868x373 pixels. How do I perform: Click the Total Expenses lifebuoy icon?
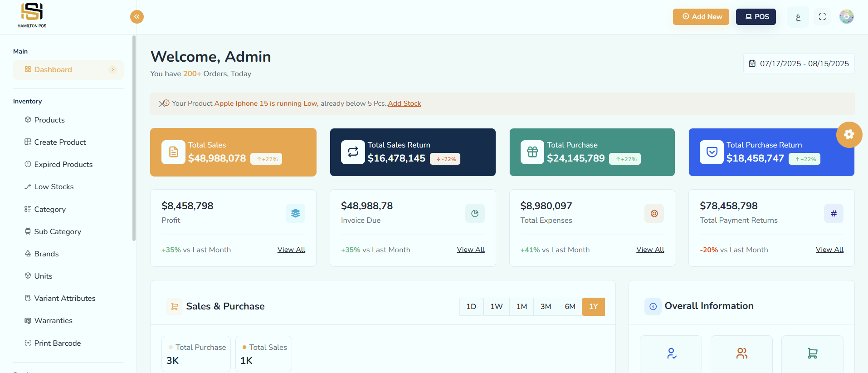(x=654, y=213)
